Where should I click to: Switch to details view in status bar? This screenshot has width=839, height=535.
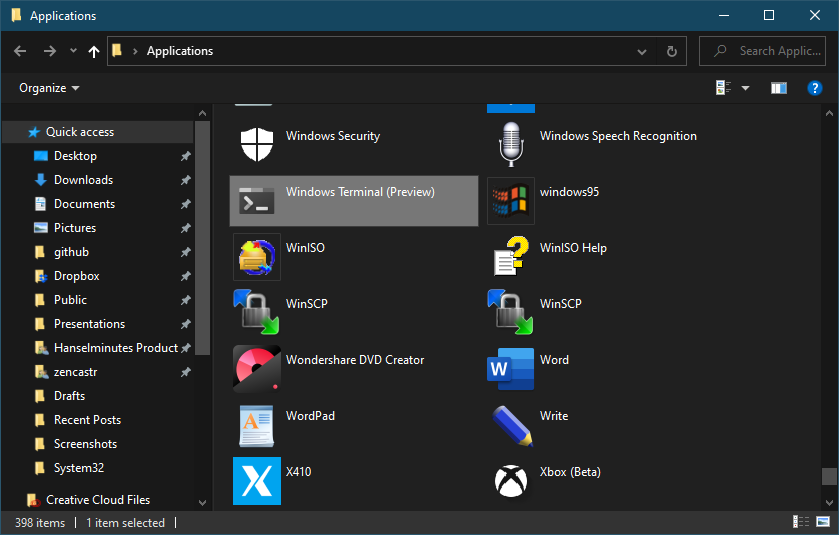click(x=800, y=522)
